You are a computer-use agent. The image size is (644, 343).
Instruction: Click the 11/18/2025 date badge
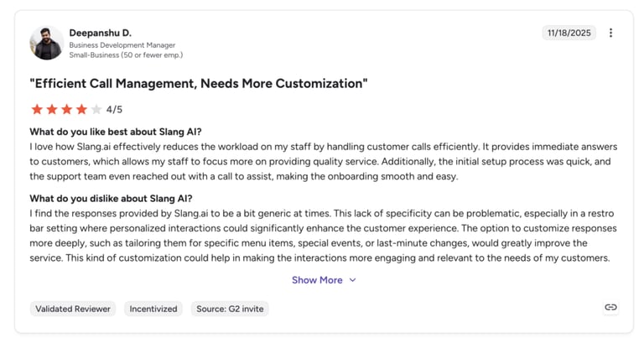(x=569, y=33)
